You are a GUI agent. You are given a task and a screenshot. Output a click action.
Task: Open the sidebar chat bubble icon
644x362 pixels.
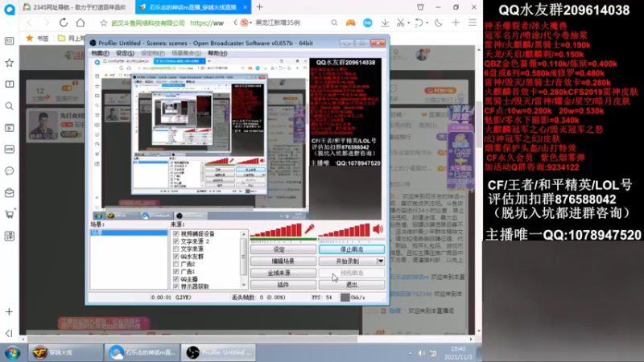click(x=9, y=171)
